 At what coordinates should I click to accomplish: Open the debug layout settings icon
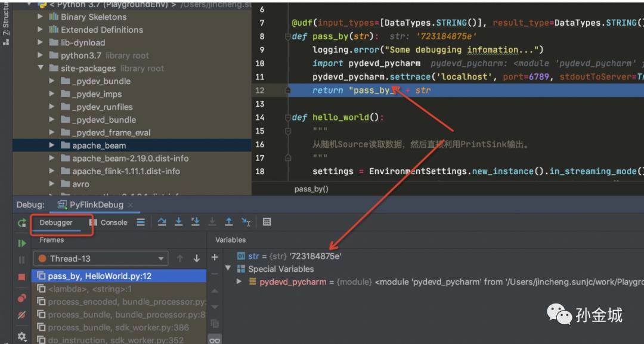click(x=141, y=222)
